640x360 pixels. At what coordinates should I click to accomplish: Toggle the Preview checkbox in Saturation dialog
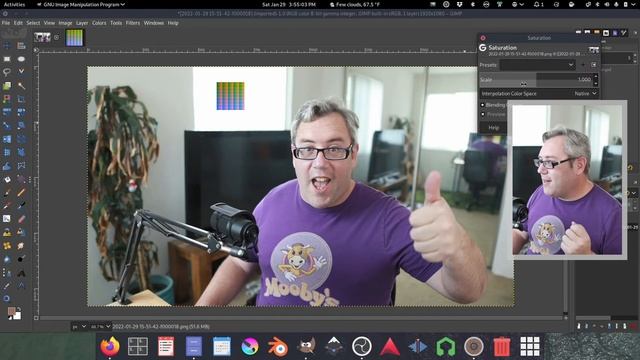pyautogui.click(x=483, y=115)
